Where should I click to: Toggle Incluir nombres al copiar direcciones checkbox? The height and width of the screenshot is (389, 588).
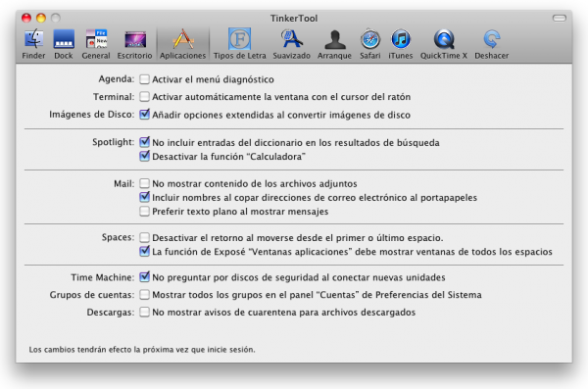(x=144, y=197)
